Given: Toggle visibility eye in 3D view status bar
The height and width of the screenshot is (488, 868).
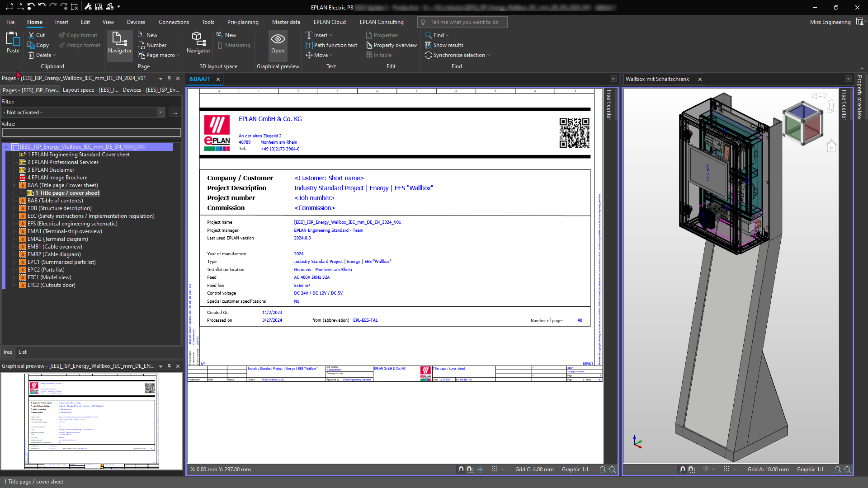Looking at the screenshot, I should click(706, 469).
